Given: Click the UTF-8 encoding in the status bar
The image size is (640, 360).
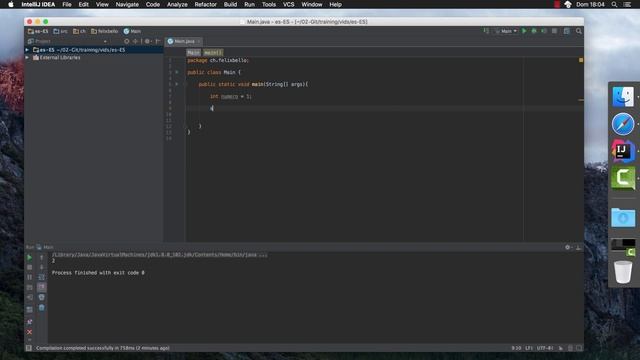Looking at the screenshot, I should pos(545,348).
